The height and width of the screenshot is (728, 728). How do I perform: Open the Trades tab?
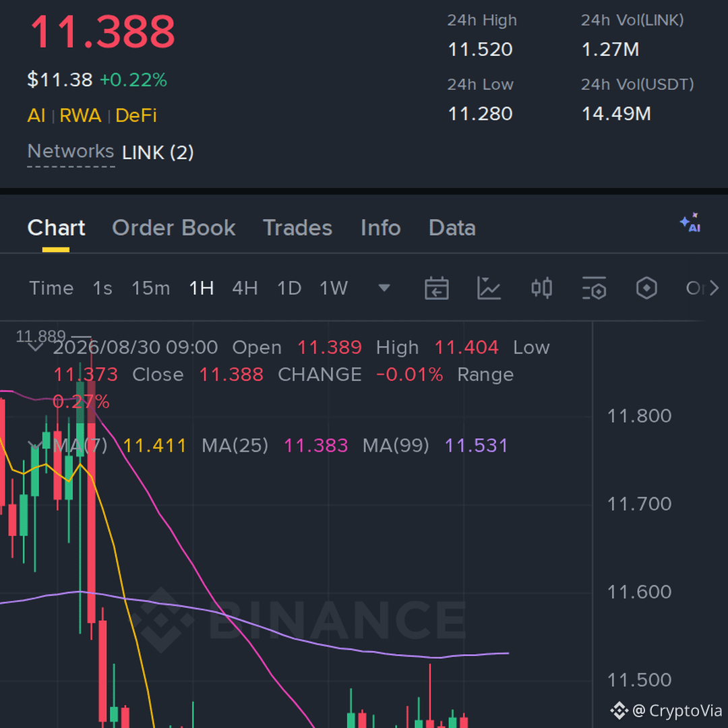coord(298,228)
